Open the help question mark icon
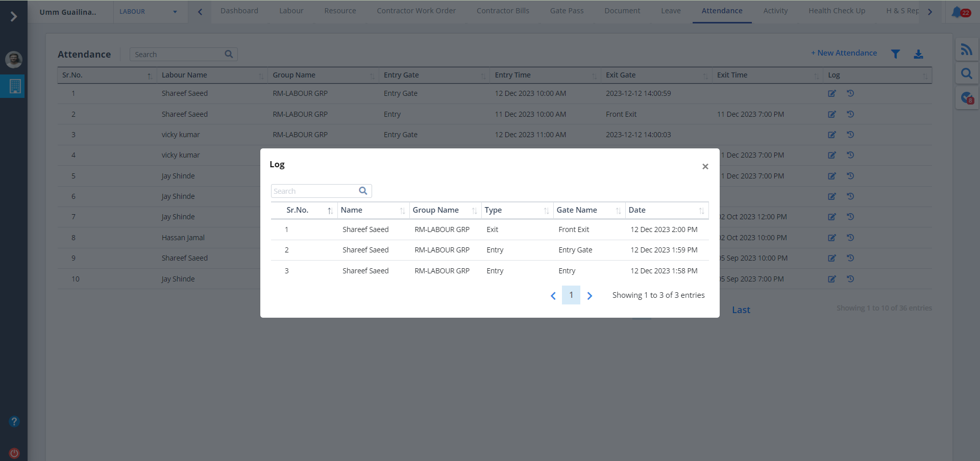This screenshot has width=980, height=461. (x=14, y=421)
